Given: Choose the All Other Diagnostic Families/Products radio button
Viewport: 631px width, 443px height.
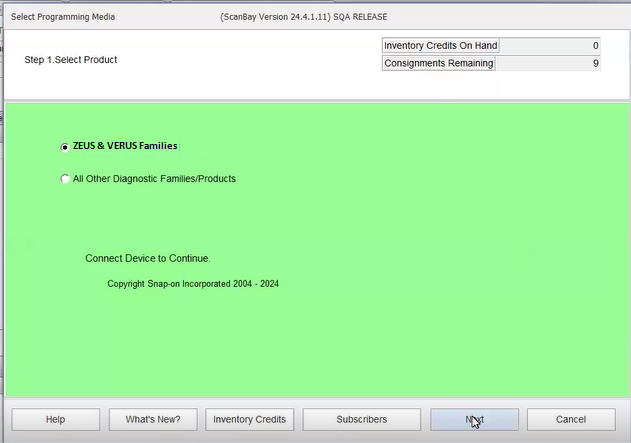Looking at the screenshot, I should (66, 180).
